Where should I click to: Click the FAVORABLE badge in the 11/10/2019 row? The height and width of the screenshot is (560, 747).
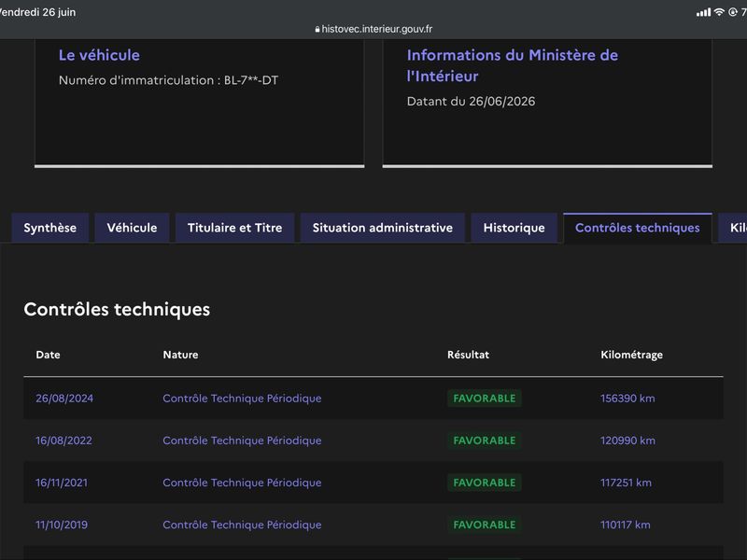[484, 525]
